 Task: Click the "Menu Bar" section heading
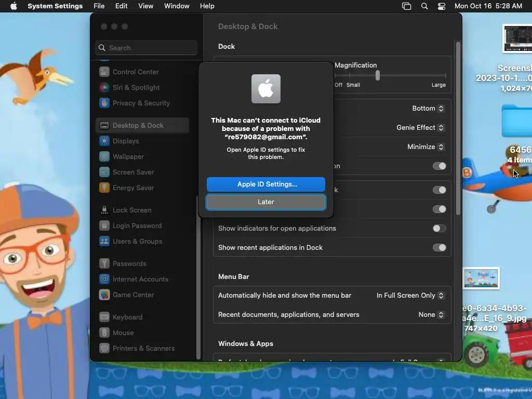click(x=233, y=276)
